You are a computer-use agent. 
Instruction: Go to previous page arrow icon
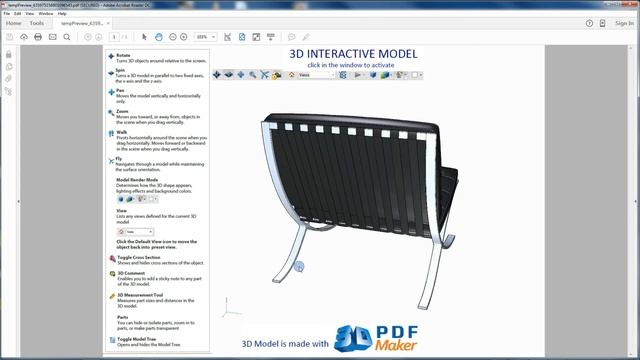tap(88, 37)
